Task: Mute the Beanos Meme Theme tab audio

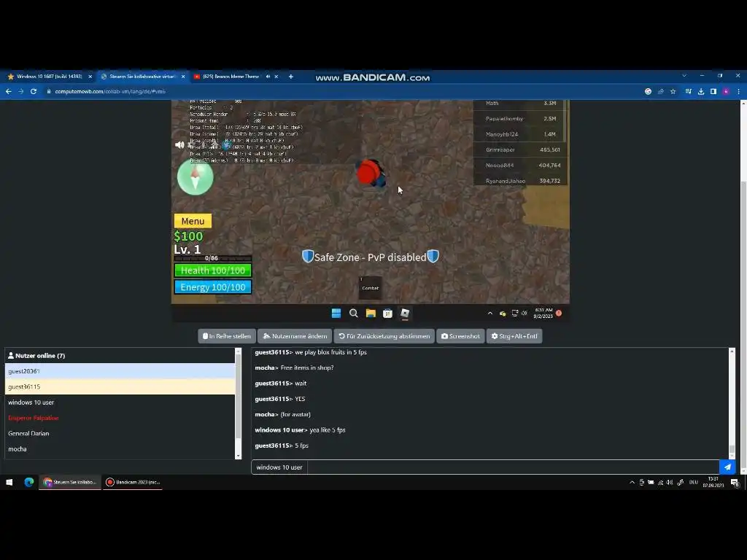Action: [268, 76]
